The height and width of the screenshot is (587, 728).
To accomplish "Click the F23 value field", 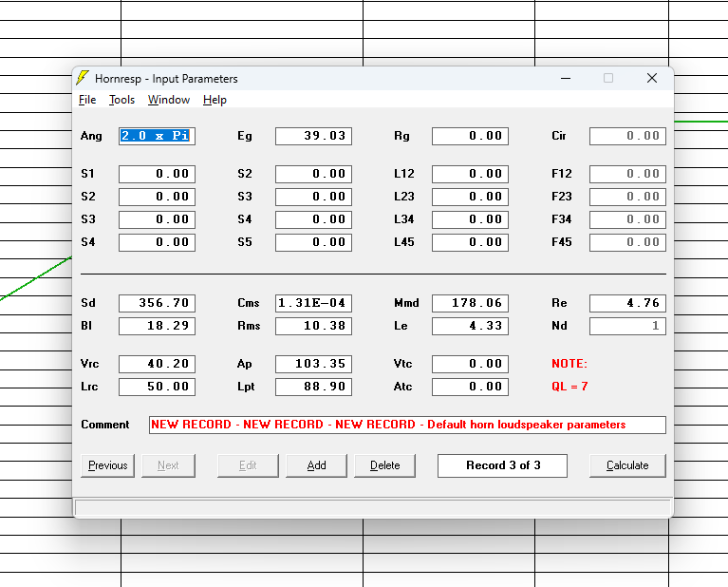I will [x=627, y=197].
